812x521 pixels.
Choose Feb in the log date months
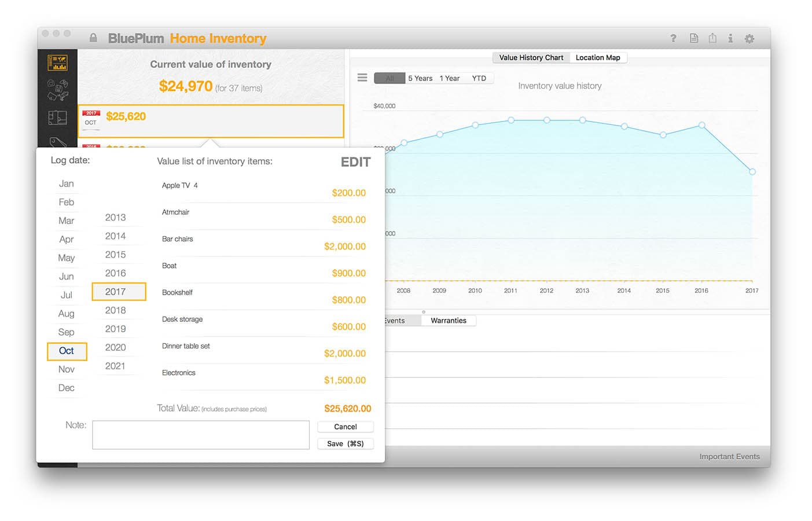67,202
